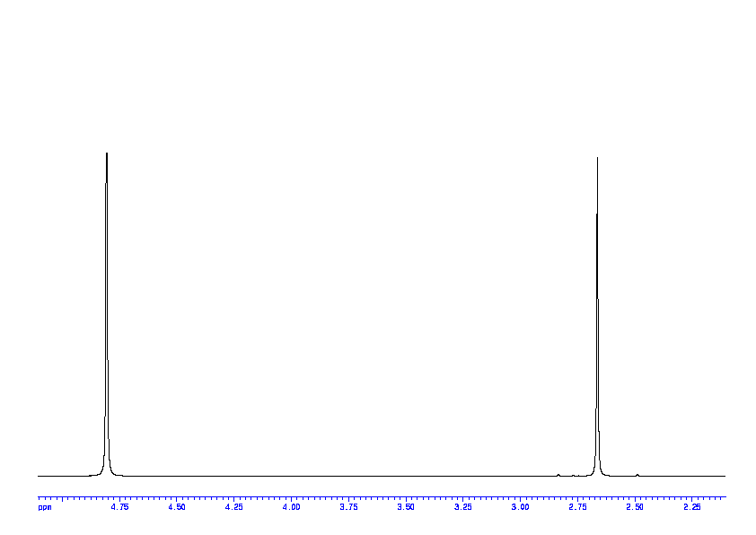Click the 3.25 axis tick label
This screenshot has width=756, height=535.
462,507
